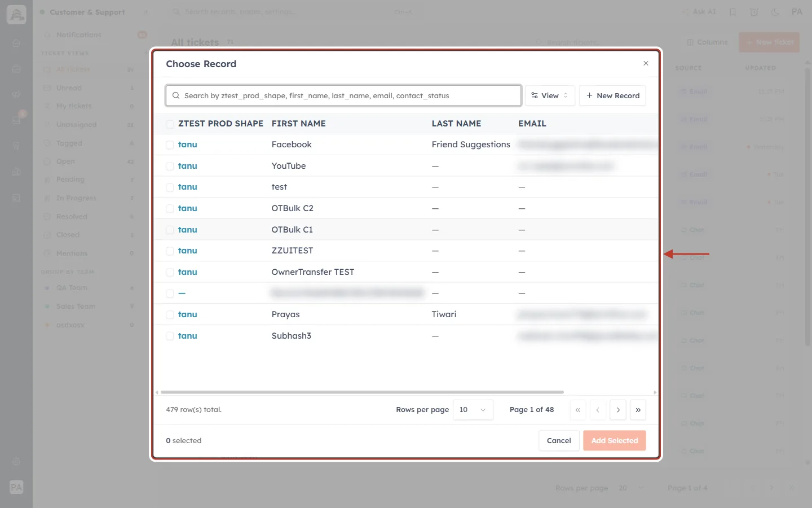Focus the record search field
This screenshot has height=508, width=812.
click(x=343, y=95)
